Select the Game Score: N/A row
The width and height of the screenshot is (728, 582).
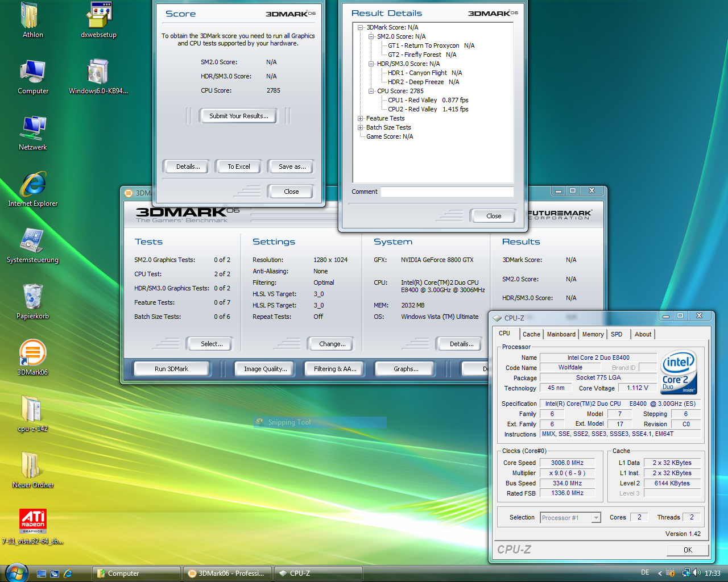(x=390, y=136)
